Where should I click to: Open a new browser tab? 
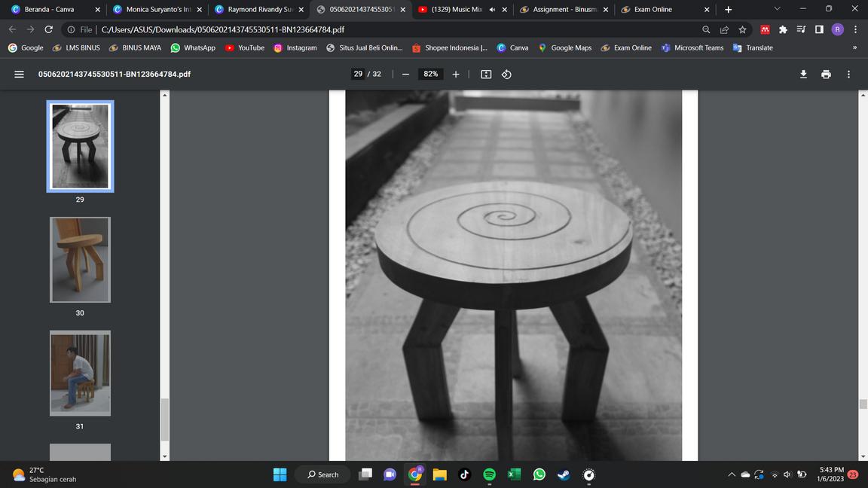click(728, 9)
